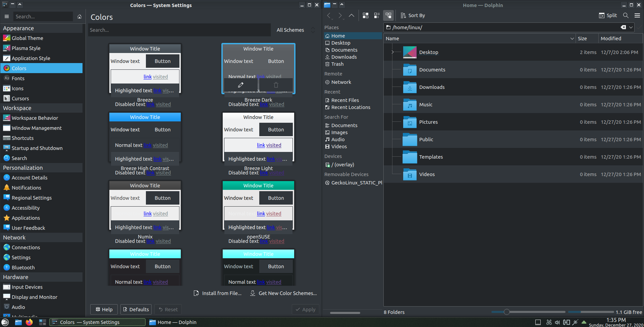Select Recent Files in Dolphin sidebar
Image resolution: width=644 pixels, height=327 pixels.
[352, 100]
